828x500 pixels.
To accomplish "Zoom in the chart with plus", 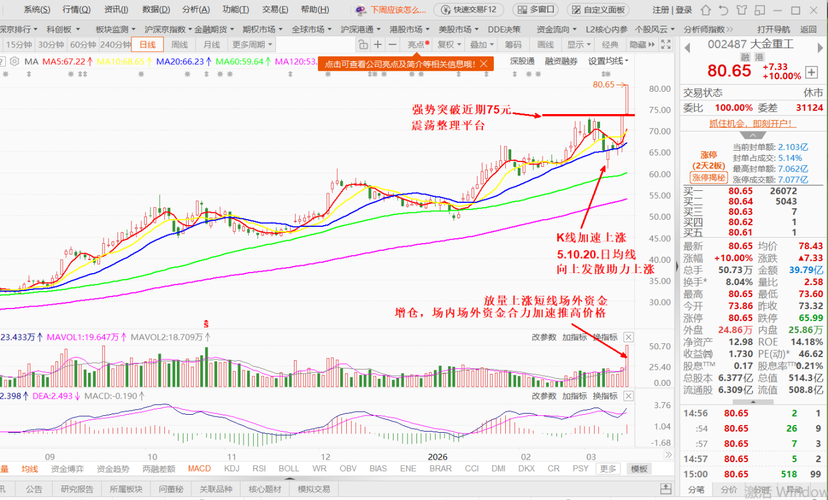I will tap(378, 44).
